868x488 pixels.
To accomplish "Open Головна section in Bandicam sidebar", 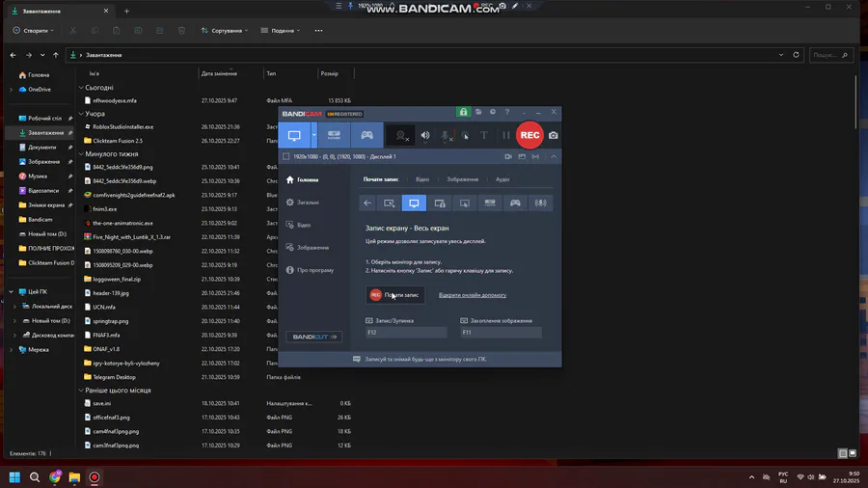I will (303, 179).
